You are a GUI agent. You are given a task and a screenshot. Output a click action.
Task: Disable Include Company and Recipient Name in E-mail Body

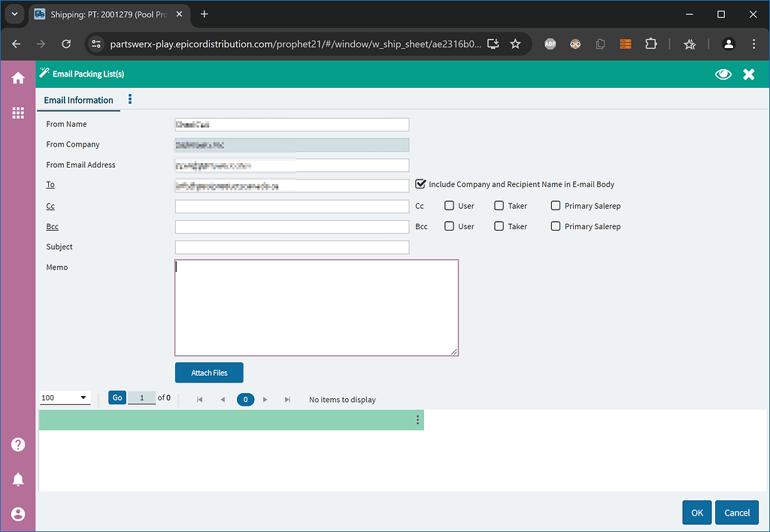(x=420, y=183)
